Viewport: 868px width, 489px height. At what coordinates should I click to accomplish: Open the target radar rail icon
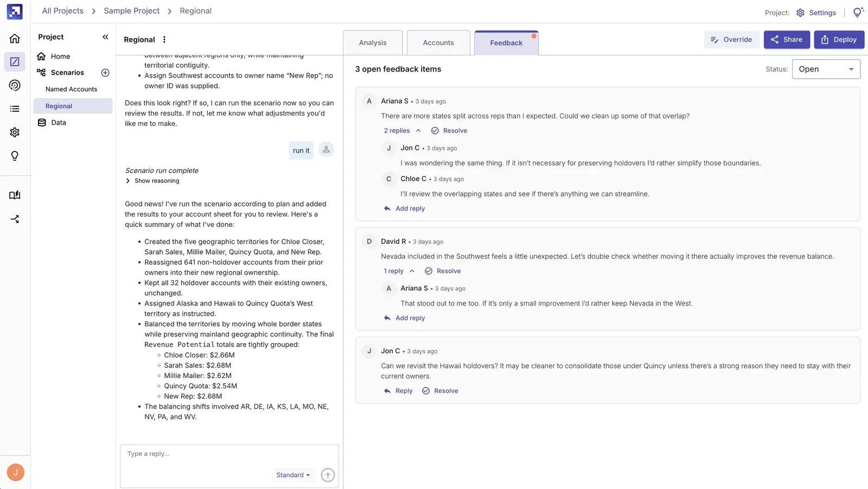(x=15, y=85)
